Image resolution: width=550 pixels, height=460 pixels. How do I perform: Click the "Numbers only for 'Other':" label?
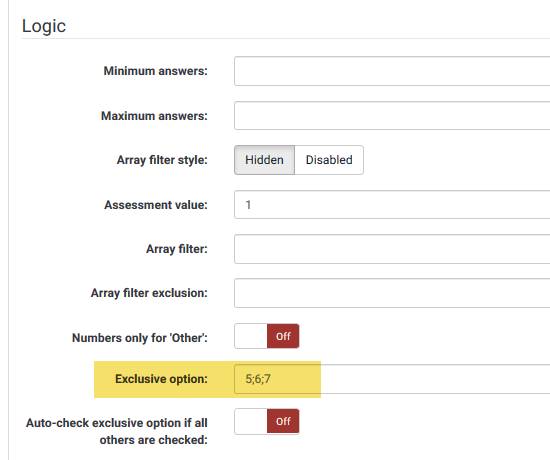point(140,338)
